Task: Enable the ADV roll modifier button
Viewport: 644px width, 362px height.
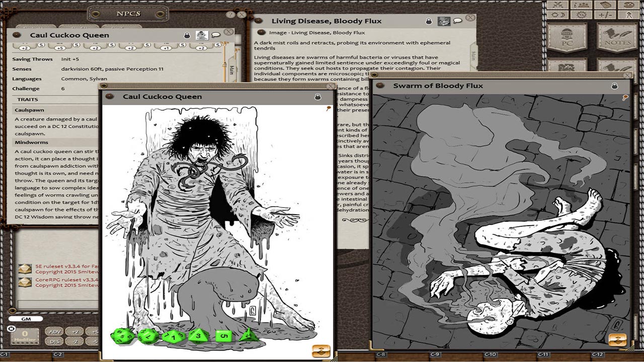Action: click(x=54, y=332)
